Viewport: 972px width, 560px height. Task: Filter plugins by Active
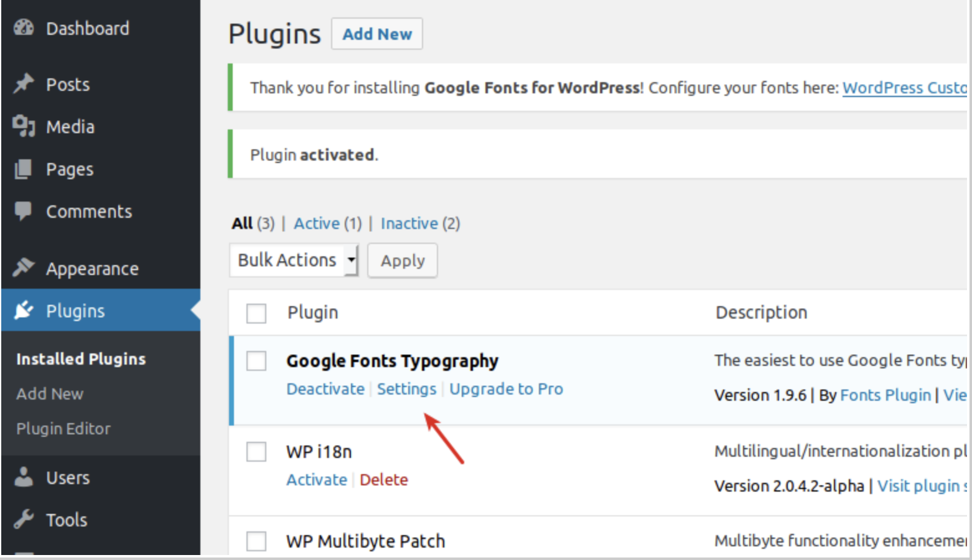click(x=317, y=223)
